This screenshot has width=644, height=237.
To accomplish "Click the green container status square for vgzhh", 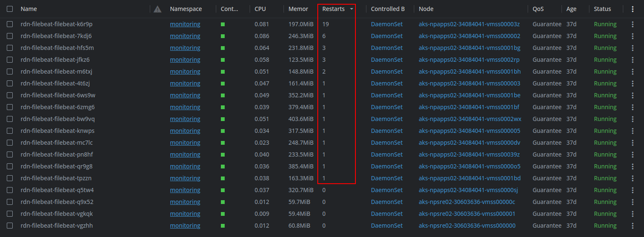I will 223,226.
